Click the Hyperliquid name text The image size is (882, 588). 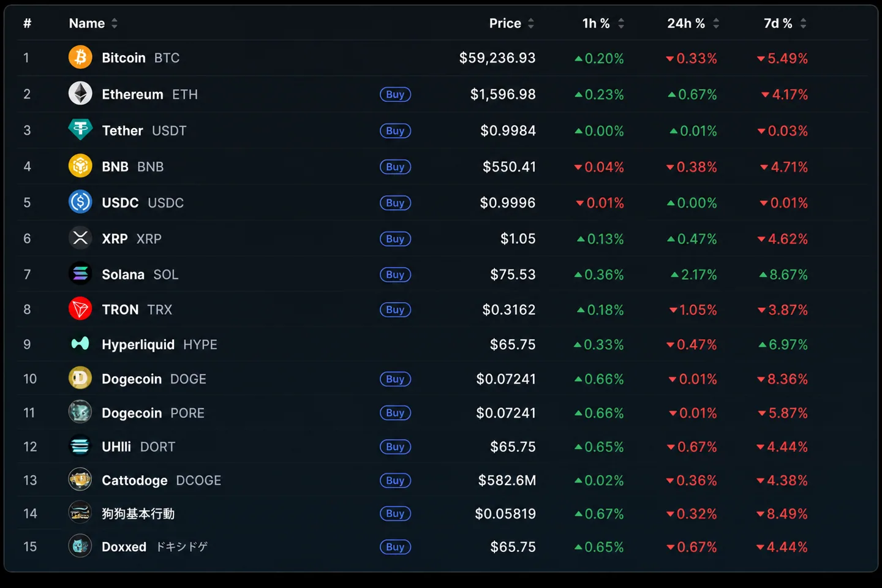pos(138,345)
